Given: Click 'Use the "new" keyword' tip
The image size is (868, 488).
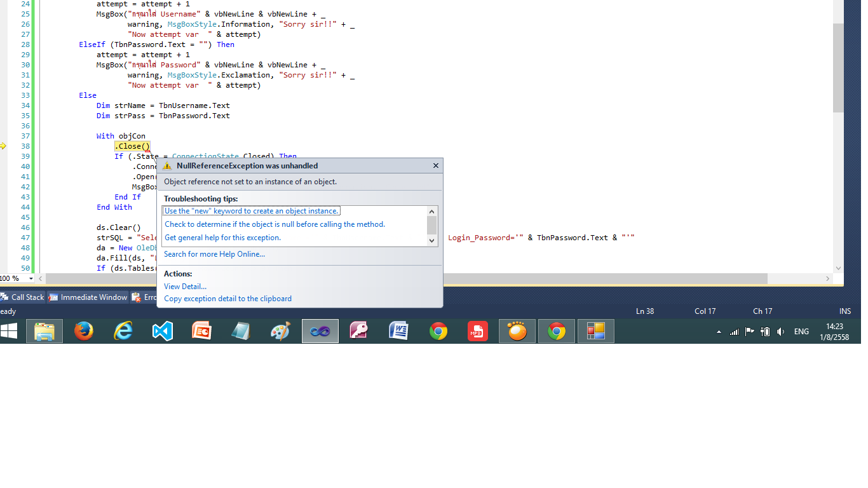Looking at the screenshot, I should pyautogui.click(x=252, y=211).
